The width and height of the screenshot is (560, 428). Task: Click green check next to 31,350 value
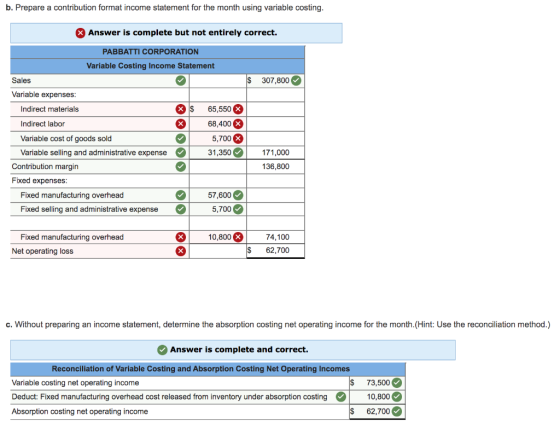point(238,153)
